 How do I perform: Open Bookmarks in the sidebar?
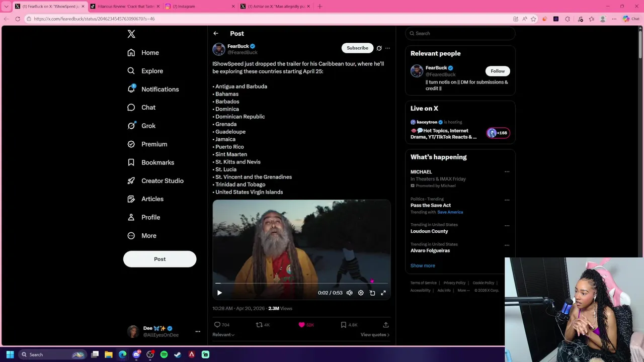tap(150, 162)
